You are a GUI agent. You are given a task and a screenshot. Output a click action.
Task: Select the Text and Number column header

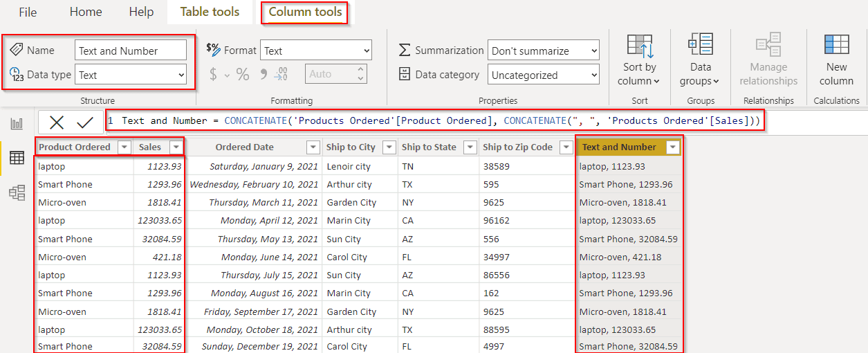point(619,147)
